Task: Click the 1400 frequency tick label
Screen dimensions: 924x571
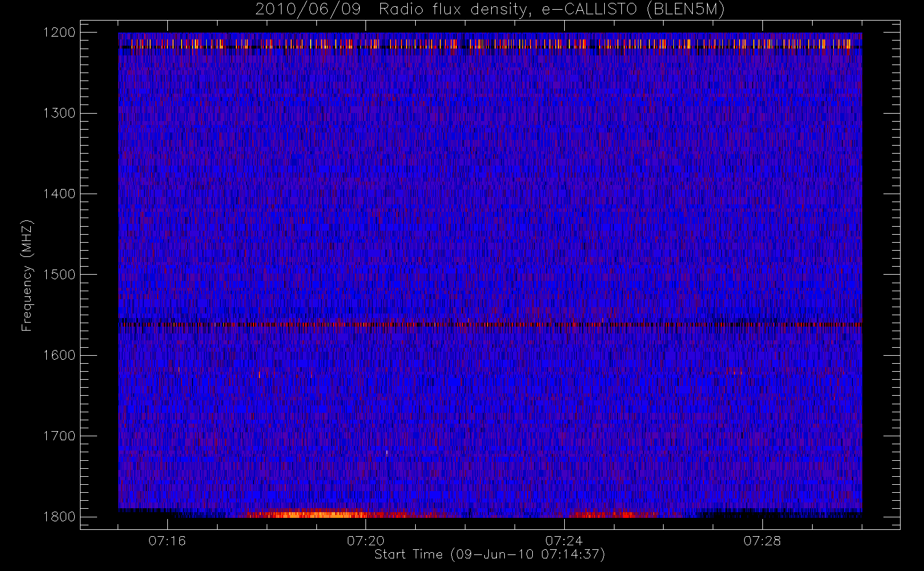Action: (x=59, y=194)
